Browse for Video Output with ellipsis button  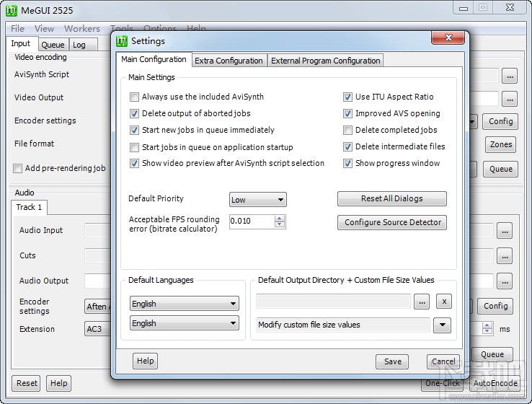(x=510, y=99)
